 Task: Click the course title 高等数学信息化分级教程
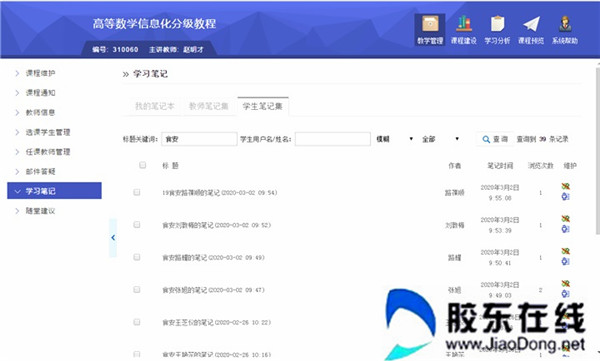[x=154, y=24]
